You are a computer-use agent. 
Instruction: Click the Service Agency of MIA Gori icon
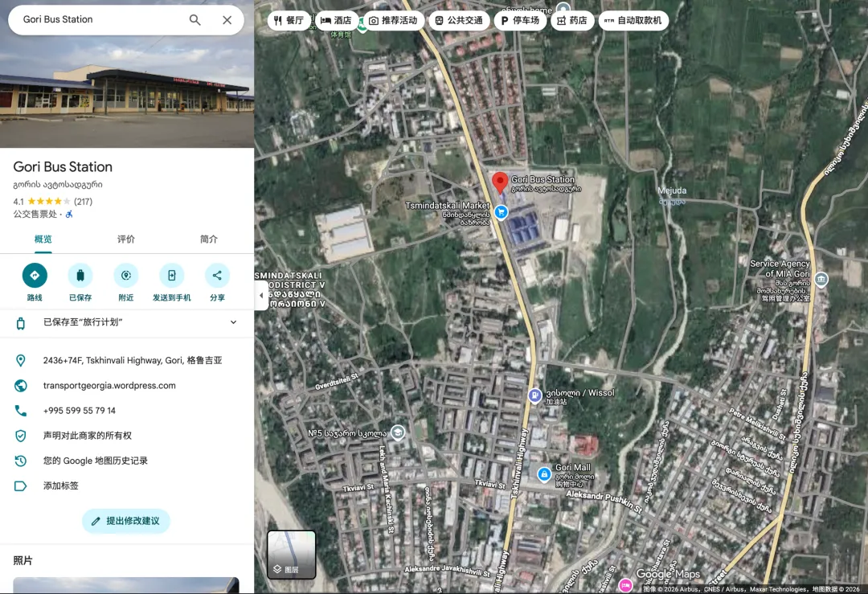[821, 279]
